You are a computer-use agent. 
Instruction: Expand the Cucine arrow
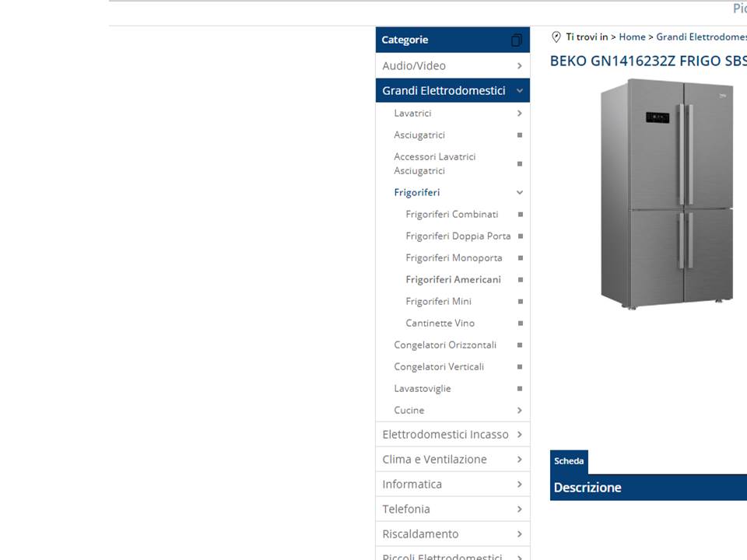click(520, 411)
